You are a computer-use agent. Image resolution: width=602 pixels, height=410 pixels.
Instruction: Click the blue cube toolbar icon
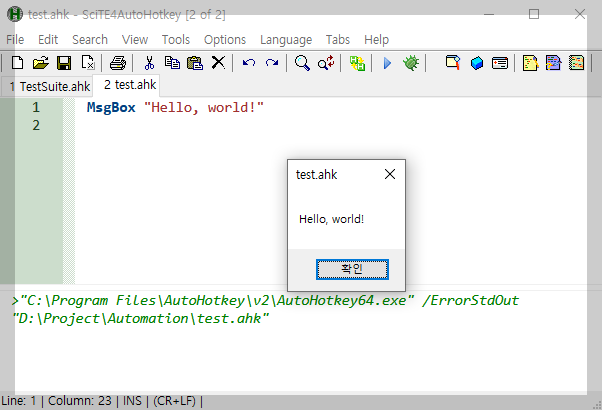(477, 63)
